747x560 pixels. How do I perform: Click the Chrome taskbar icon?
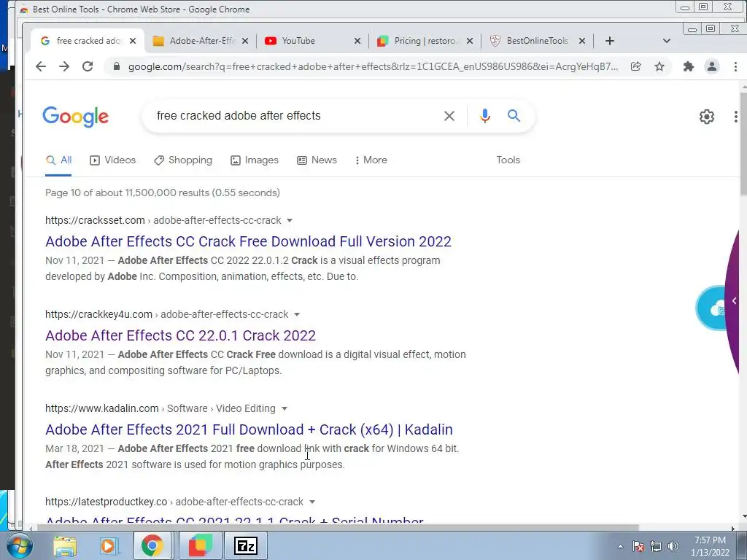(152, 545)
